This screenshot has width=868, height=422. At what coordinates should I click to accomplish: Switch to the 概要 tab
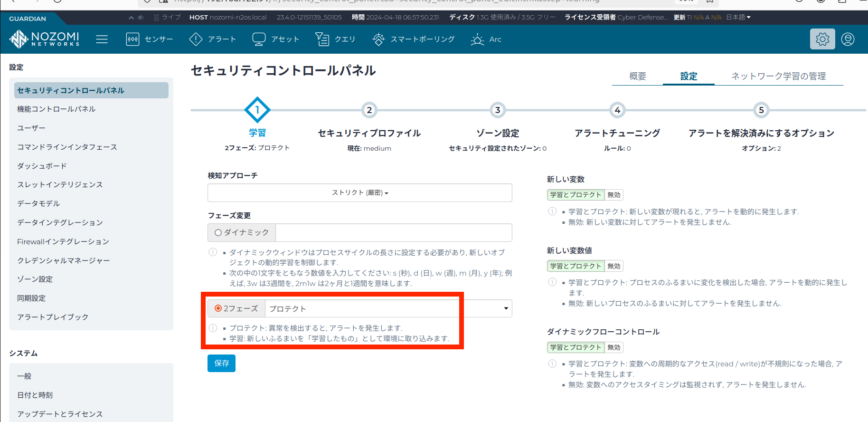(637, 76)
